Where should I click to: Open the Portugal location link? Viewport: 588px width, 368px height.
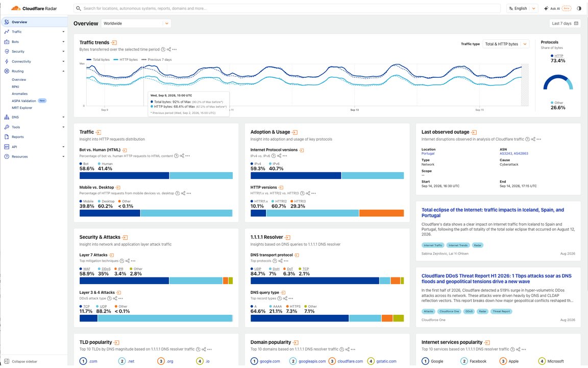(428, 153)
